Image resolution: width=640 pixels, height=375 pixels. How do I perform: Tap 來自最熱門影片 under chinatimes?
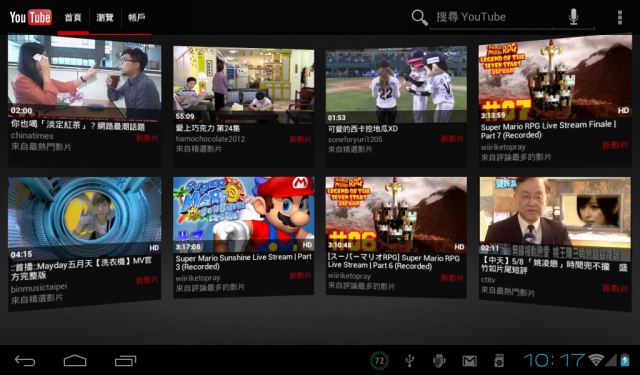(41, 146)
